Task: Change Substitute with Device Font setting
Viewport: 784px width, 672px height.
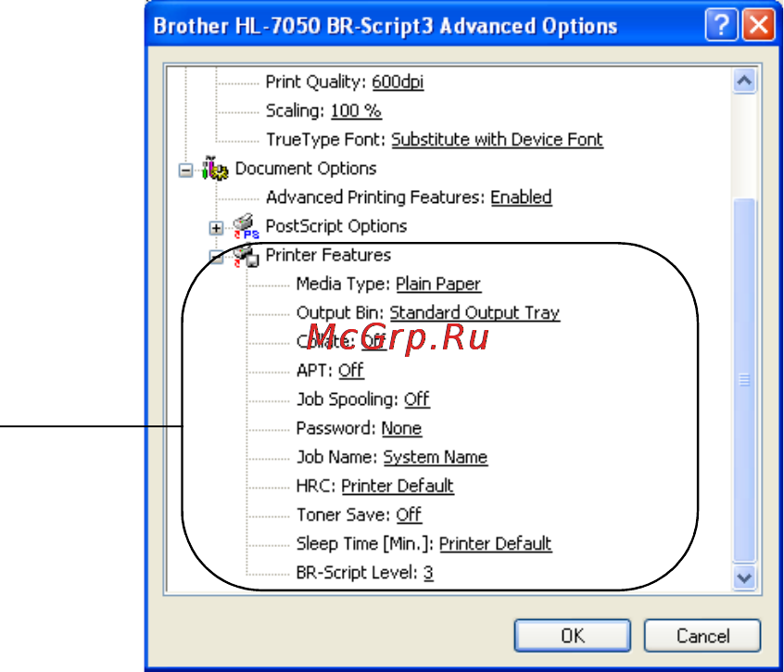Action: tap(497, 140)
